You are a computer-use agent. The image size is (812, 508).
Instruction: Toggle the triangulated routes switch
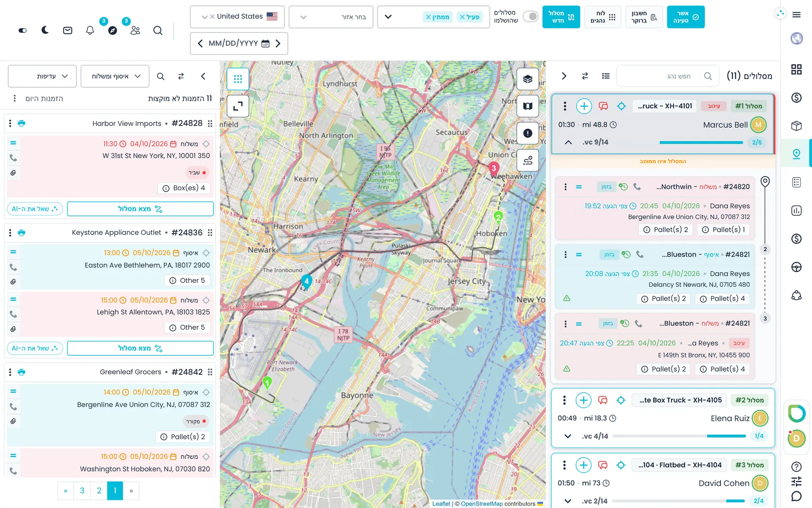[531, 17]
